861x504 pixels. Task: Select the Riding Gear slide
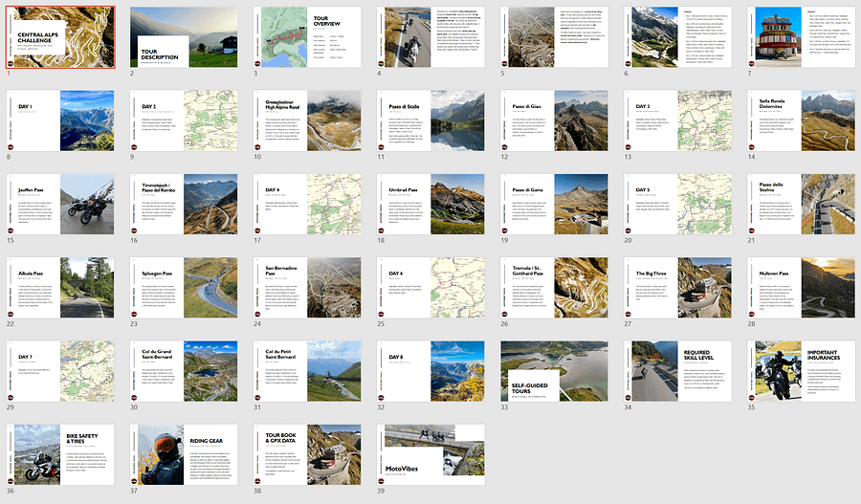tap(184, 454)
